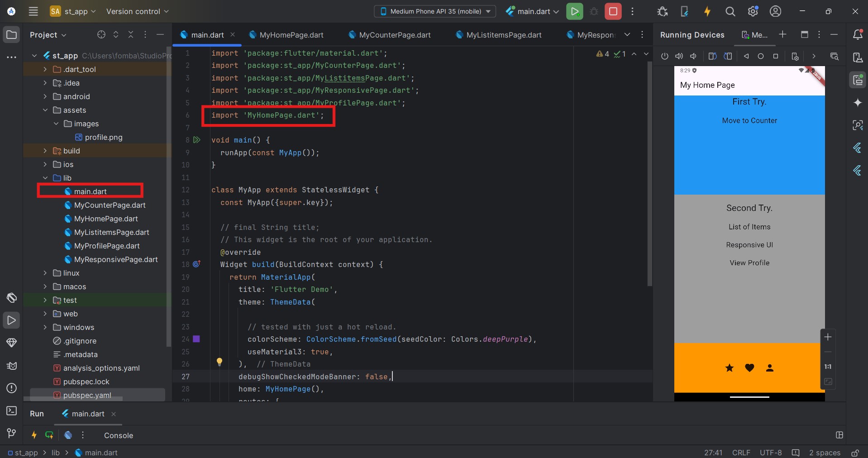Toggle the Running Devices tool window
This screenshot has height=458, width=868.
point(858,80)
